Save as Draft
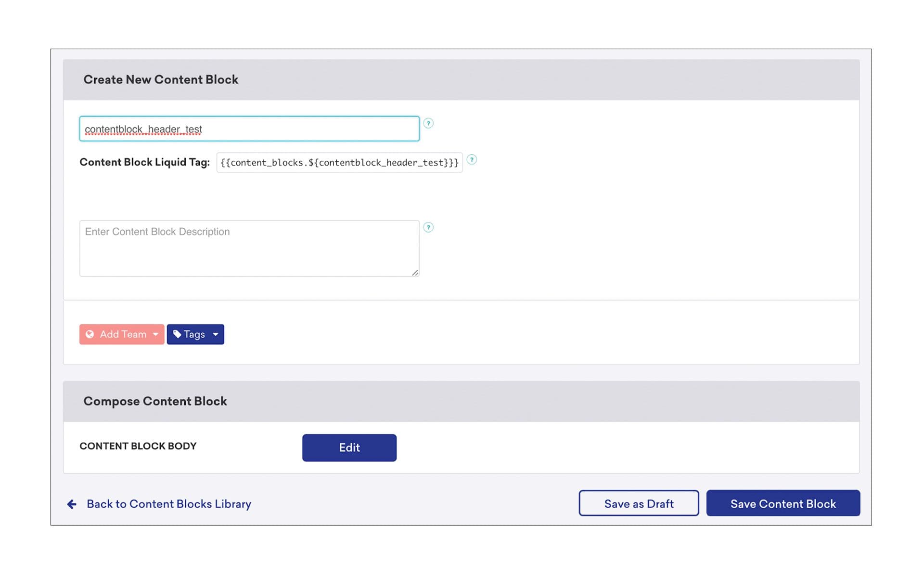 coord(639,503)
